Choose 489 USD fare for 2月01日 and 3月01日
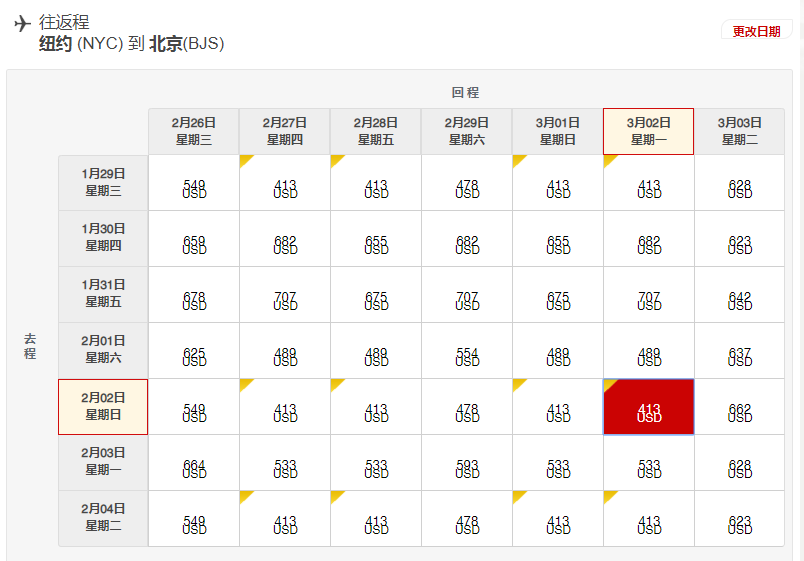804x561 pixels. click(x=558, y=350)
